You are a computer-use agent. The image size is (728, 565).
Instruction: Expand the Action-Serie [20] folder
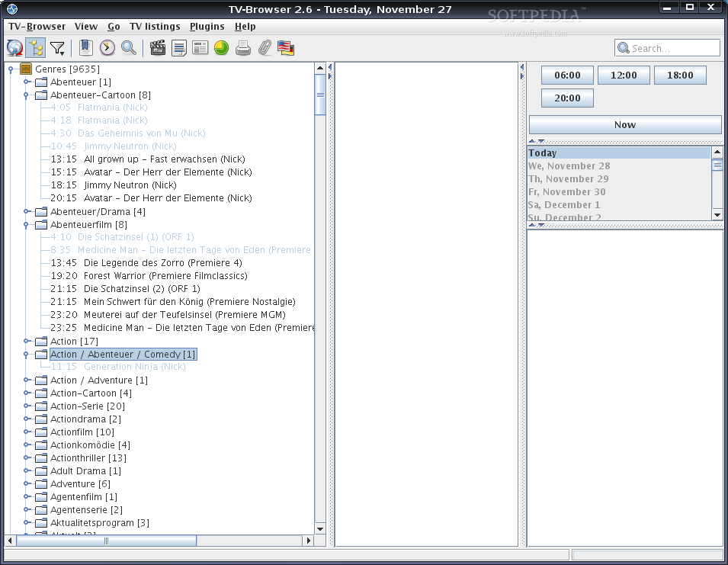click(x=27, y=406)
